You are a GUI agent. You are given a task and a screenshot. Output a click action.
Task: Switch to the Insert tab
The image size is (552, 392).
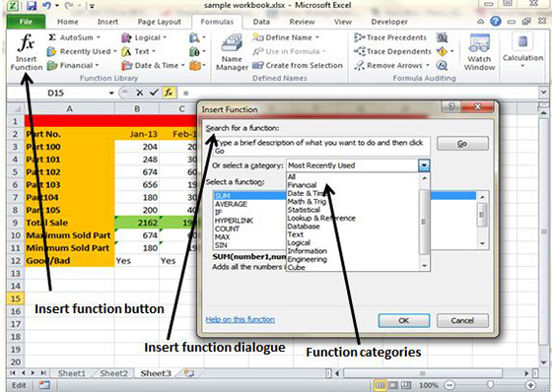coord(107,22)
